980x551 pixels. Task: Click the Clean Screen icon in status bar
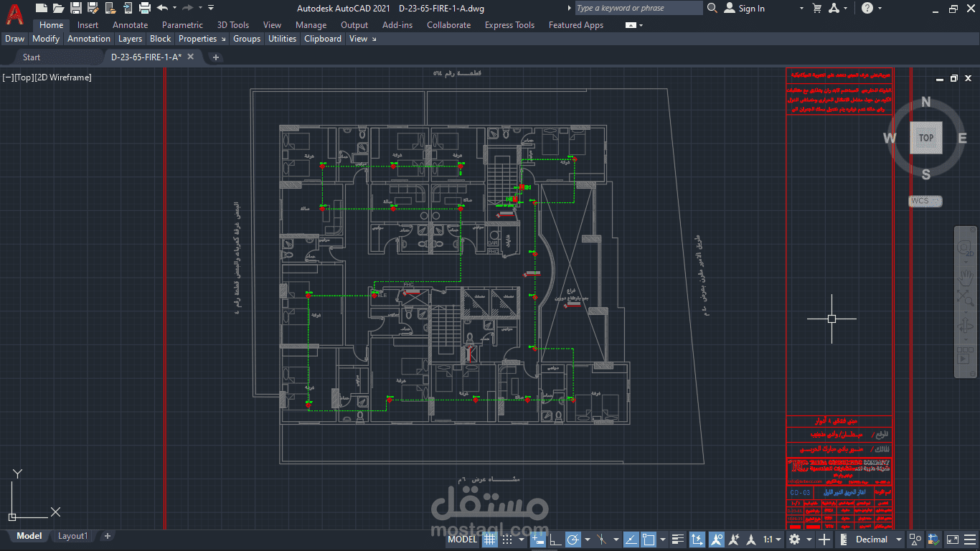click(953, 540)
